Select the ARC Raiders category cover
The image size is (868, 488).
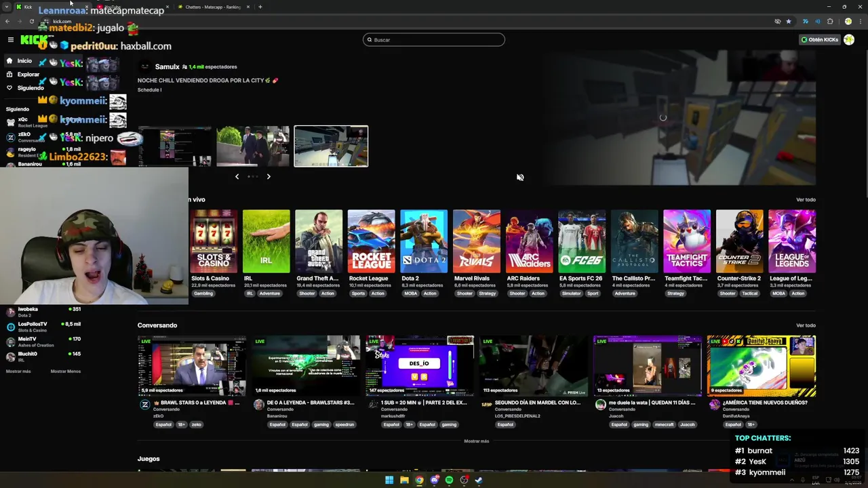(529, 241)
